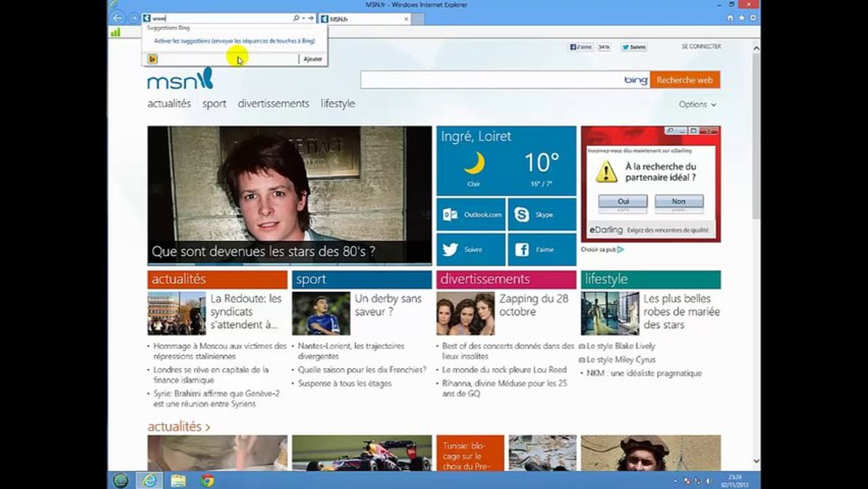Click Non in the eDarling ad
The height and width of the screenshot is (489, 868).
point(679,202)
